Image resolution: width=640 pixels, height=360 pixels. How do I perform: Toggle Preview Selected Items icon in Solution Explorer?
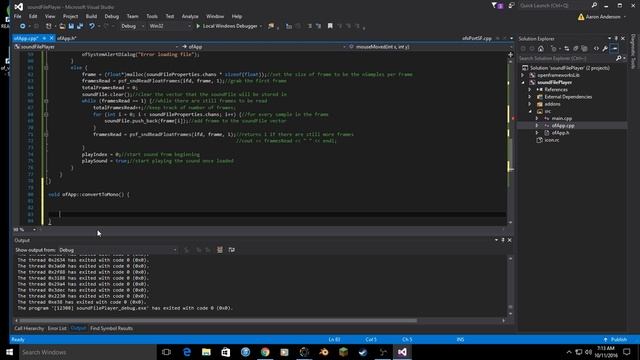coord(614,49)
